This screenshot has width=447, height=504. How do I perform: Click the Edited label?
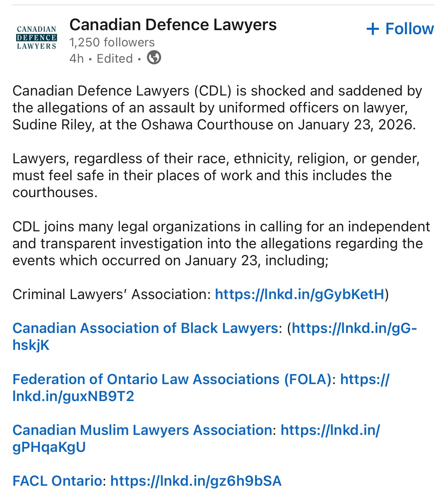115,59
